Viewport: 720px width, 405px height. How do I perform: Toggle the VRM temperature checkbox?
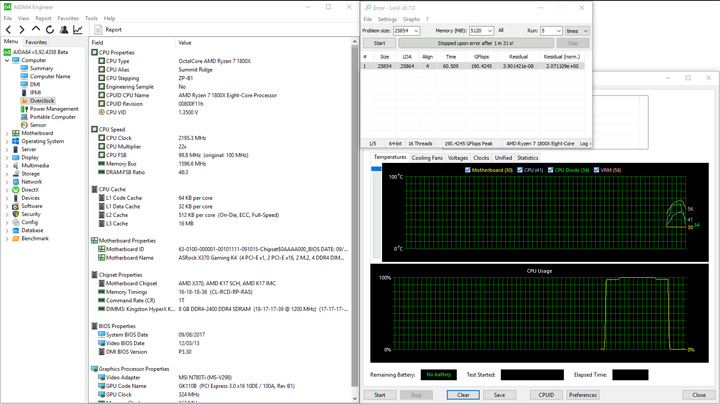click(x=596, y=170)
